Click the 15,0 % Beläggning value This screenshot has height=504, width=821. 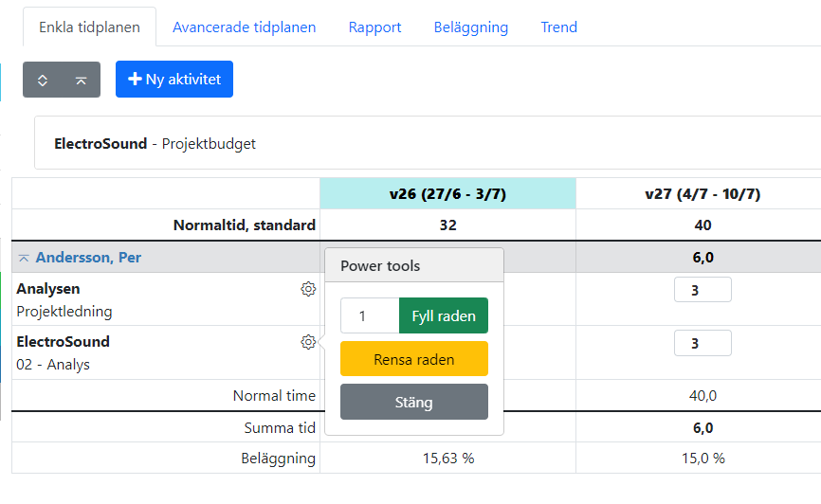703,459
